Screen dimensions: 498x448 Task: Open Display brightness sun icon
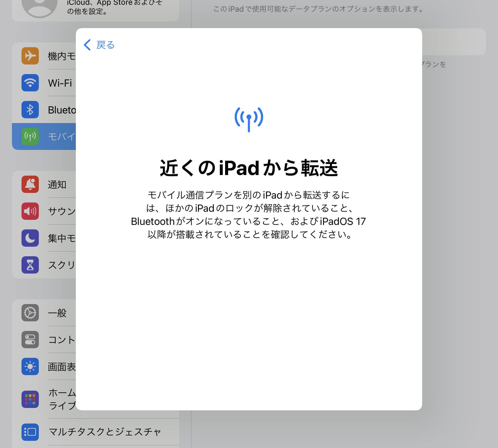click(30, 366)
